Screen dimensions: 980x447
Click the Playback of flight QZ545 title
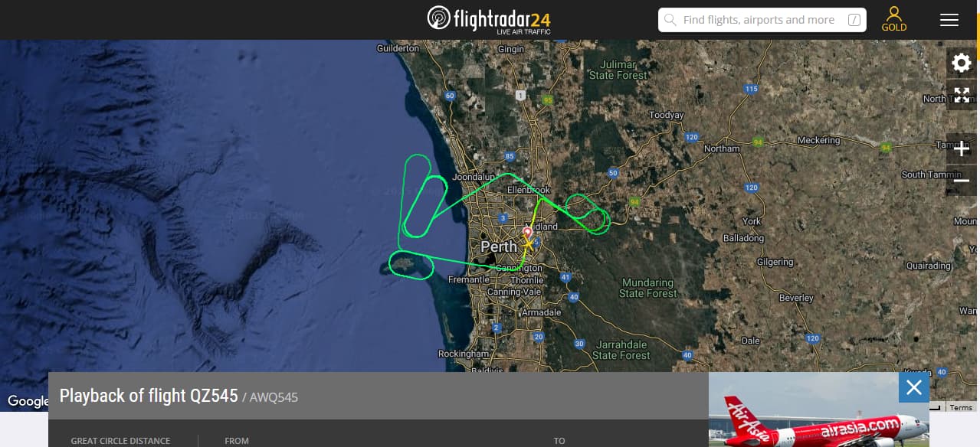(x=149, y=396)
